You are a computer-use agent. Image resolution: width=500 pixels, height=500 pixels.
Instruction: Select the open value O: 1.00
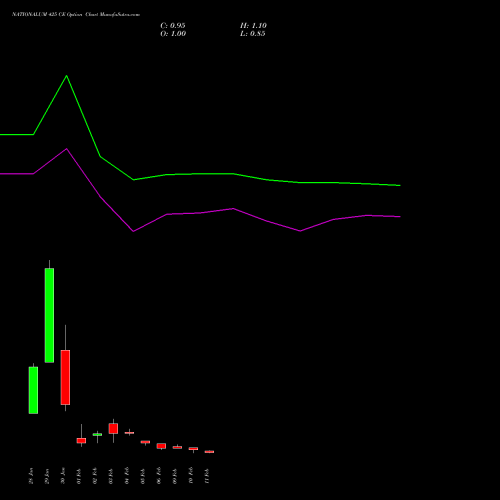(173, 34)
